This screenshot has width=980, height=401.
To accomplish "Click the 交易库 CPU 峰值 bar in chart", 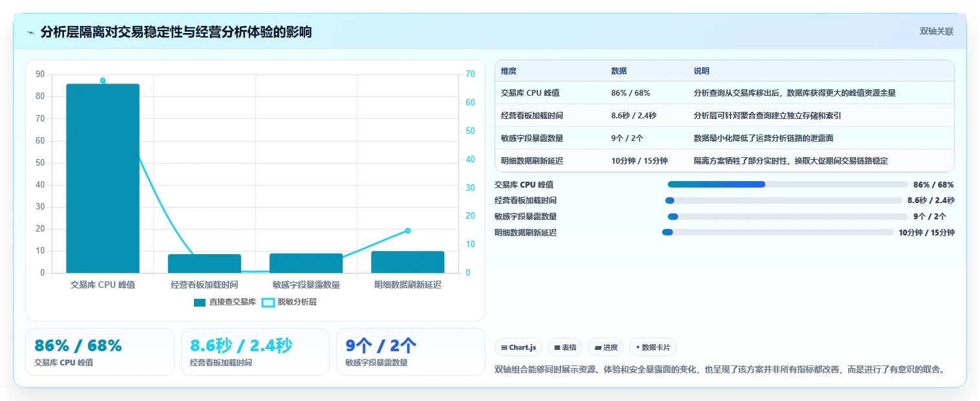I will (103, 179).
